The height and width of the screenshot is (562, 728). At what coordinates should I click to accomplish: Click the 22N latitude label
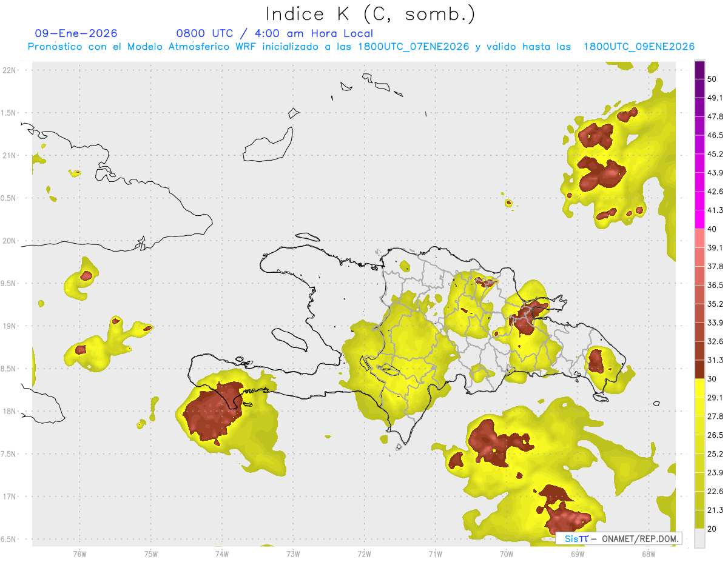[10, 70]
